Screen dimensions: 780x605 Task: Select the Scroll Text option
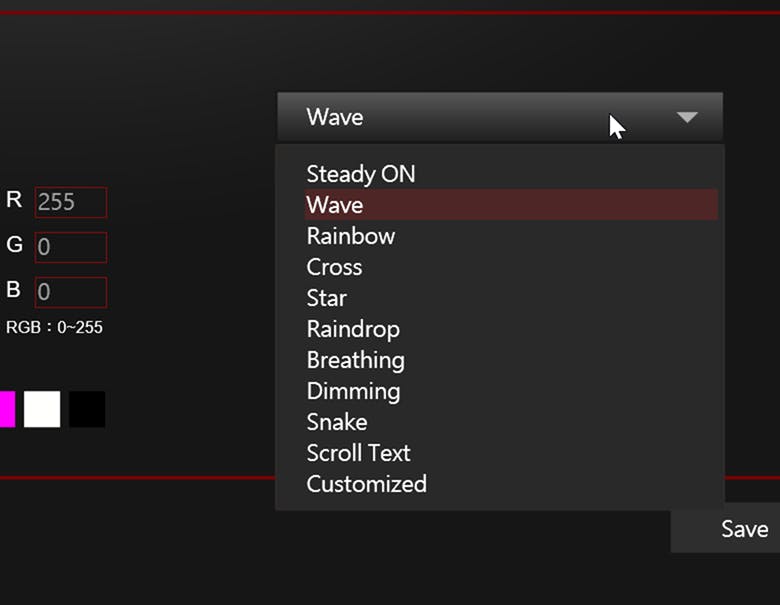(x=511, y=453)
